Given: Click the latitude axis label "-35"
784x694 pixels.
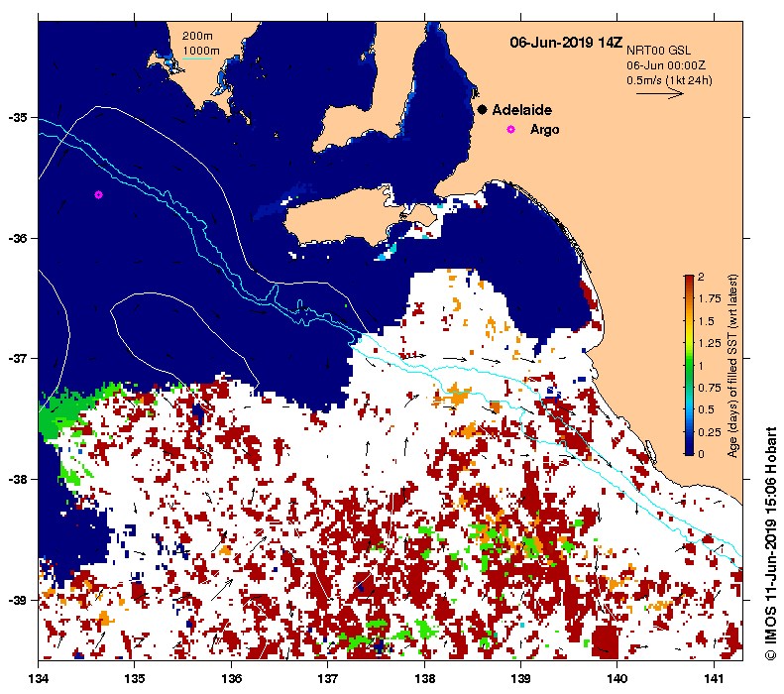Looking at the screenshot, I should 18,118.
